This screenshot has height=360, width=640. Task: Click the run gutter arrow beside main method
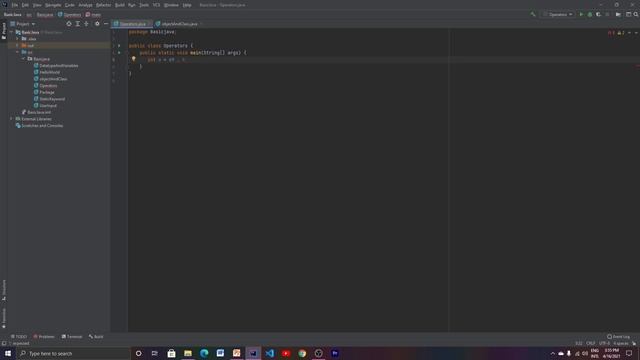pyautogui.click(x=119, y=52)
